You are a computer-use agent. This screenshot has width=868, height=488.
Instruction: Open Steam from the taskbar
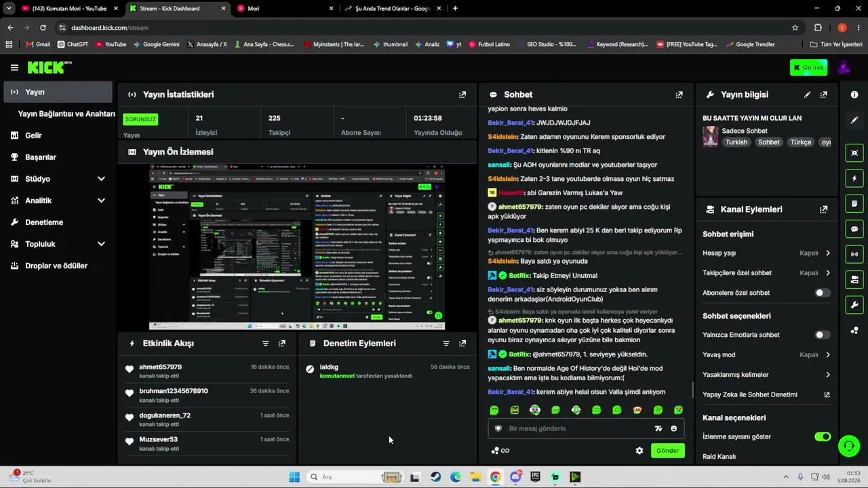coord(435,477)
